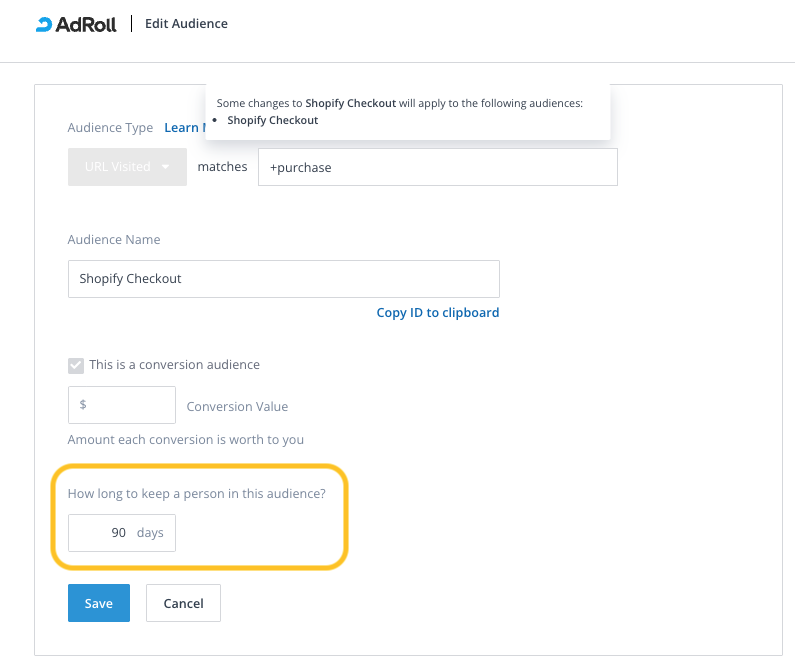Screen dimensions: 795x670
Task: Click the AdRoll logo icon
Action: click(44, 24)
